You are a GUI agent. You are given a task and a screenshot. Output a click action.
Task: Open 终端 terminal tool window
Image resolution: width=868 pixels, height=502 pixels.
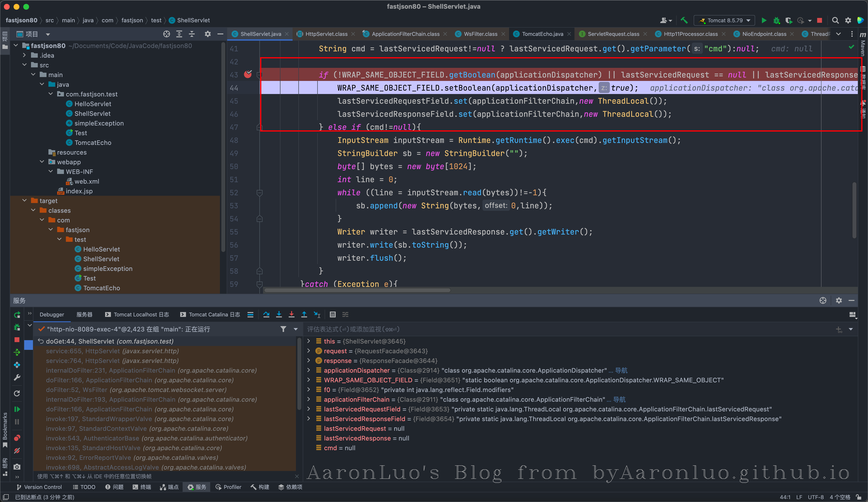click(x=142, y=487)
